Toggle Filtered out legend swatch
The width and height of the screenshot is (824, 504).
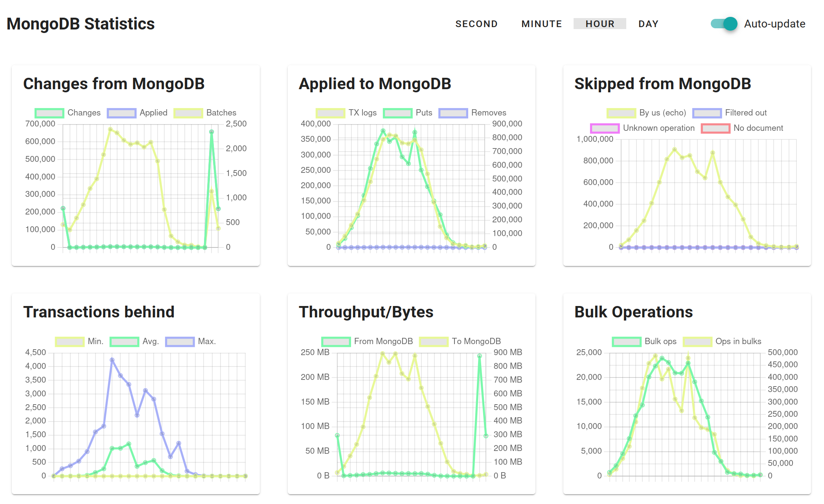[707, 113]
